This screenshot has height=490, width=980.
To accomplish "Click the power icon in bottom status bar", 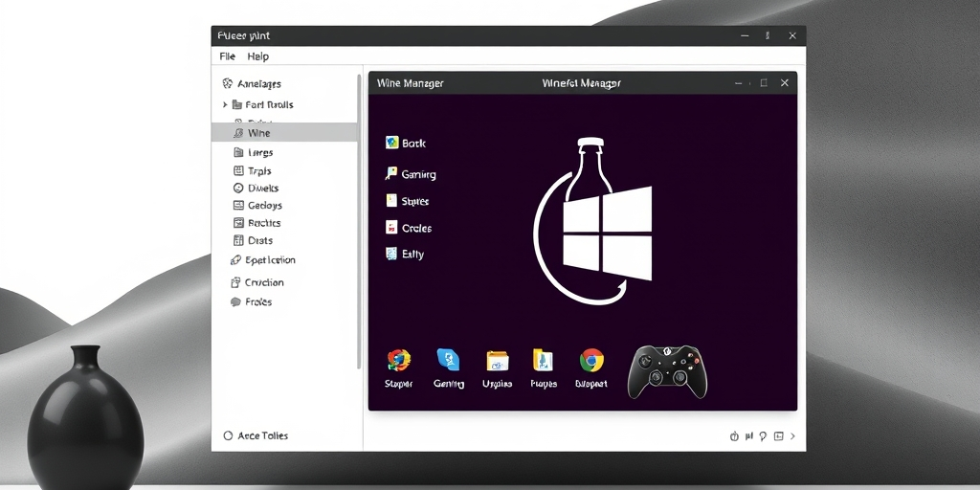I will point(734,436).
